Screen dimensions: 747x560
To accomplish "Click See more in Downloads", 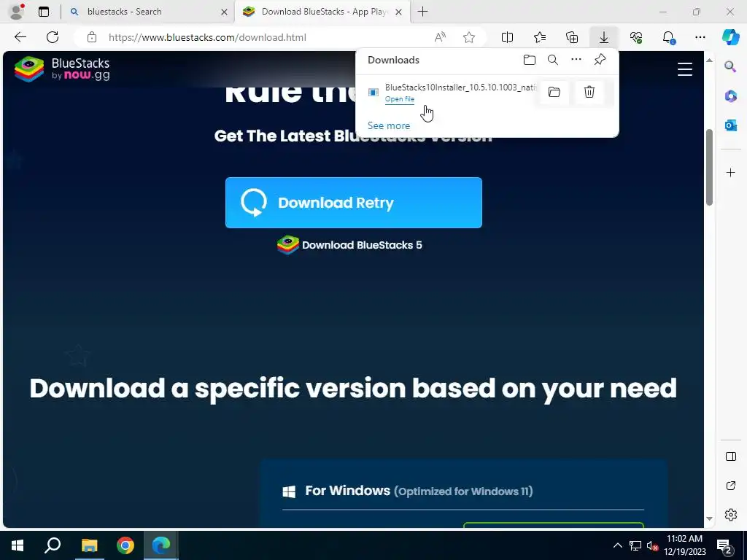I will coord(388,125).
